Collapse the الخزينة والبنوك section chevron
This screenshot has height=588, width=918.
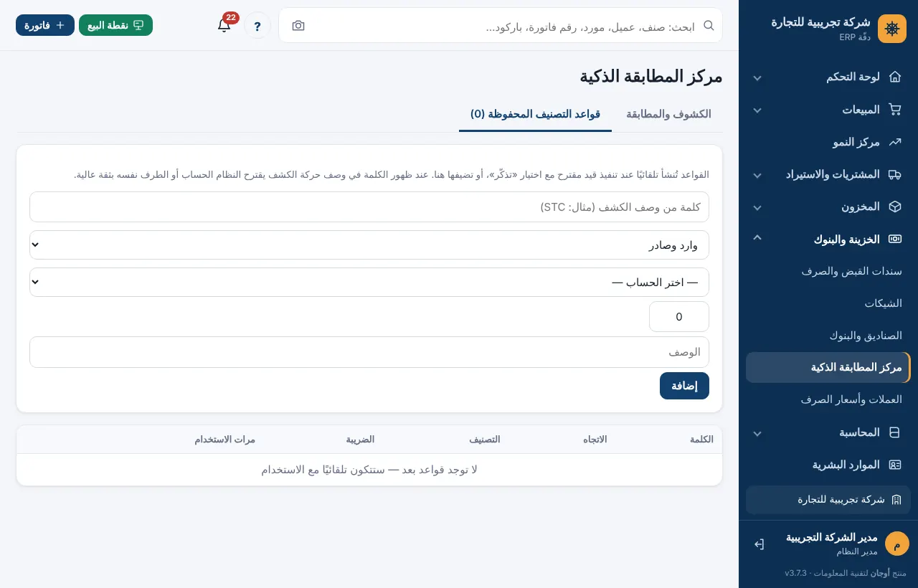click(757, 237)
